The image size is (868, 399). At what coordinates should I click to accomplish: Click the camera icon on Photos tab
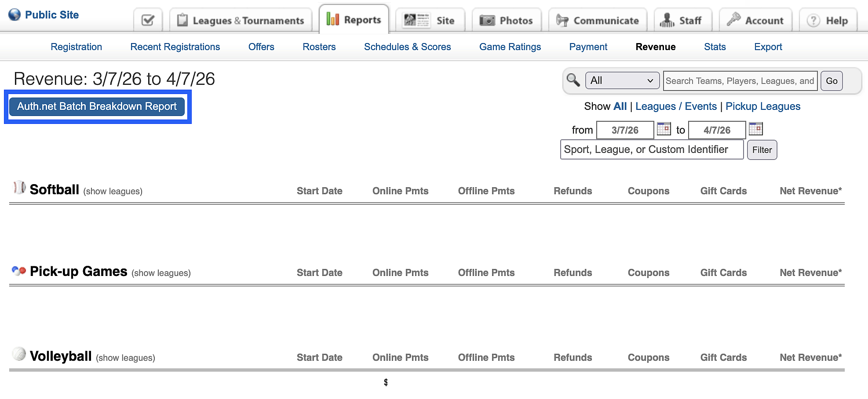tap(487, 20)
